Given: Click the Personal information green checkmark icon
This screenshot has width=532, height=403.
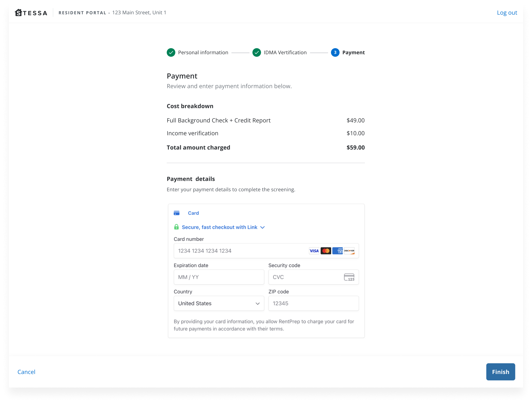Looking at the screenshot, I should (171, 52).
